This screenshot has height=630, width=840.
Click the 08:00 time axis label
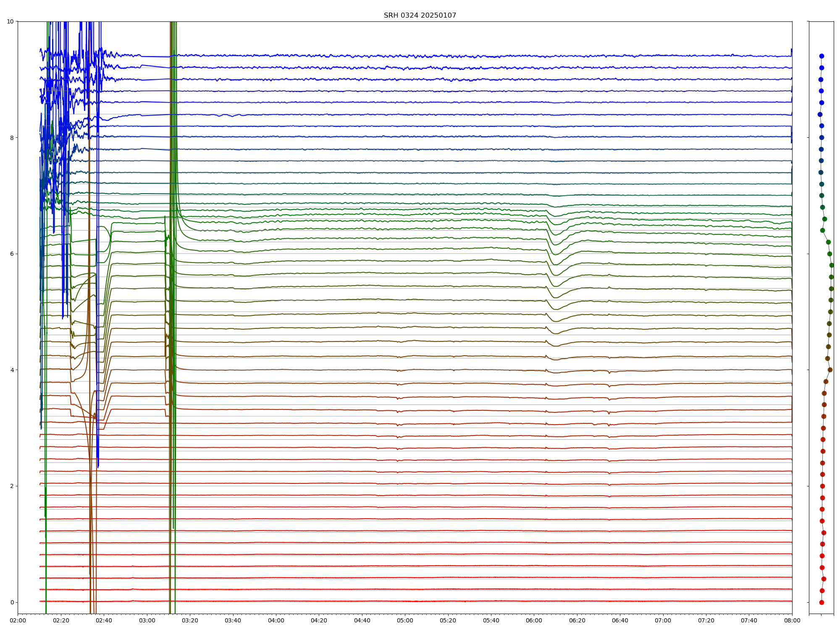(792, 620)
